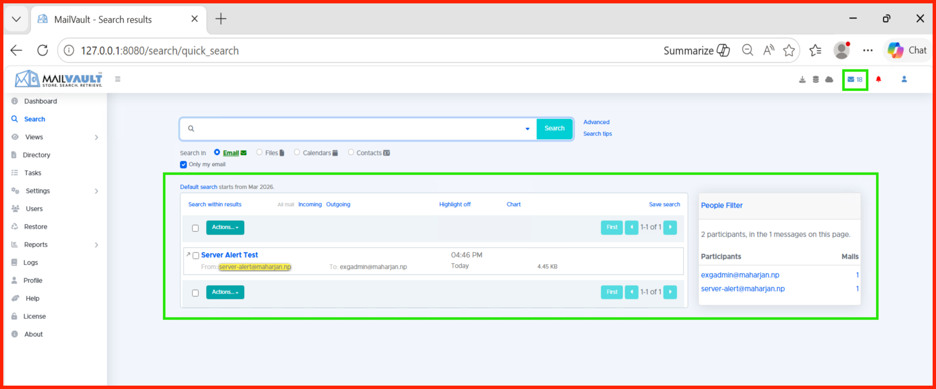The height and width of the screenshot is (389, 936).
Task: Go to Tasks in the sidebar
Action: pyautogui.click(x=33, y=173)
